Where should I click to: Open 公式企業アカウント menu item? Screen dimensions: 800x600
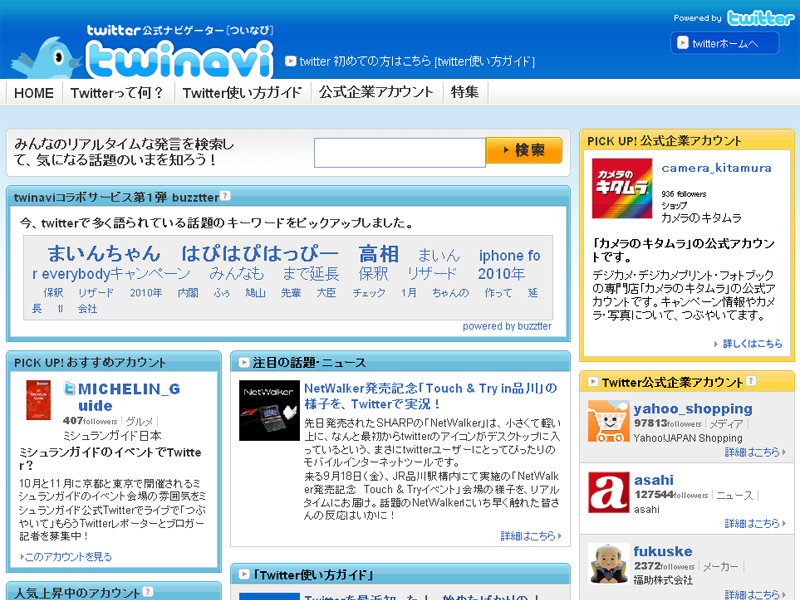[x=376, y=92]
